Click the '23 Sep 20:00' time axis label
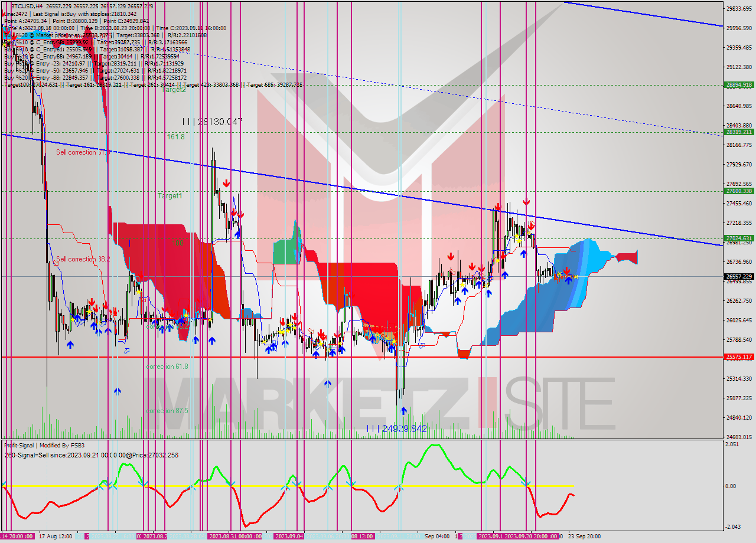 pyautogui.click(x=584, y=537)
